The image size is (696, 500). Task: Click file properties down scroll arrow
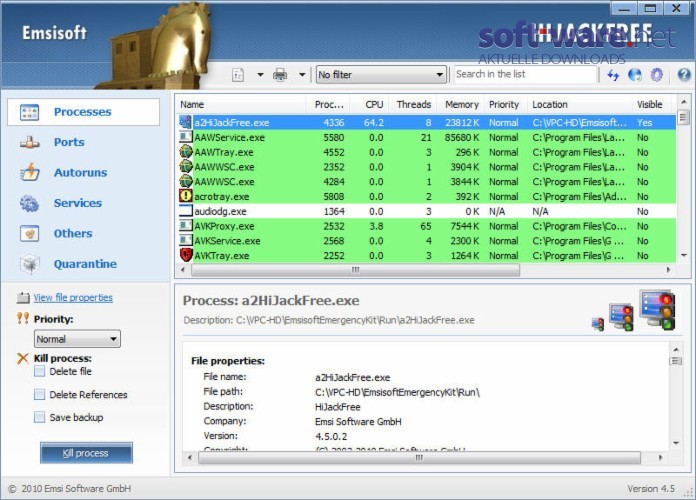(x=676, y=443)
